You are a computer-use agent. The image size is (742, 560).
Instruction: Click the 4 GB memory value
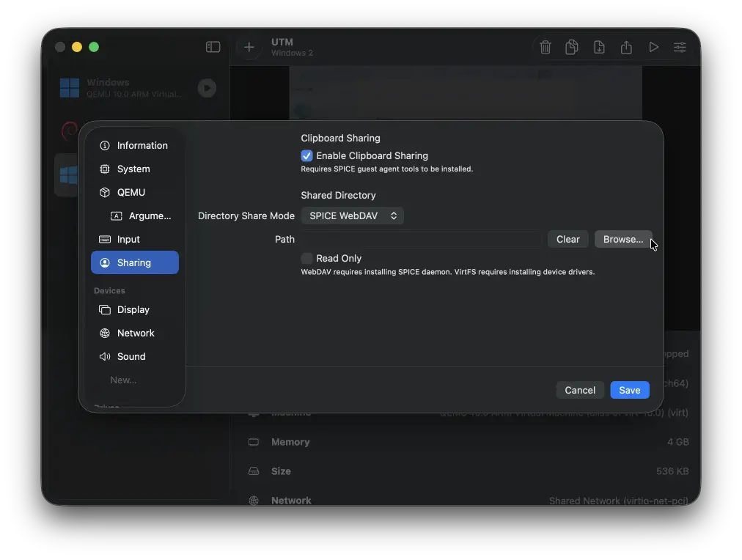(677, 442)
